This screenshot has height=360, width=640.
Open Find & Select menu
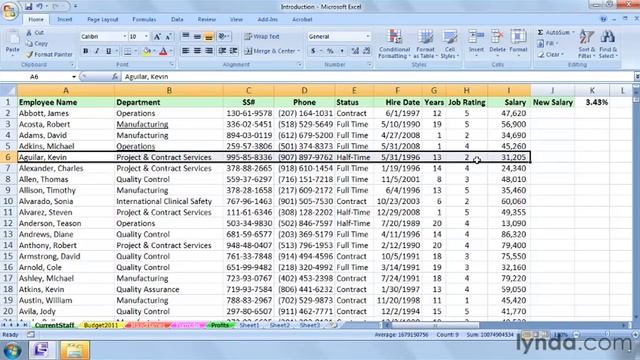[x=608, y=44]
